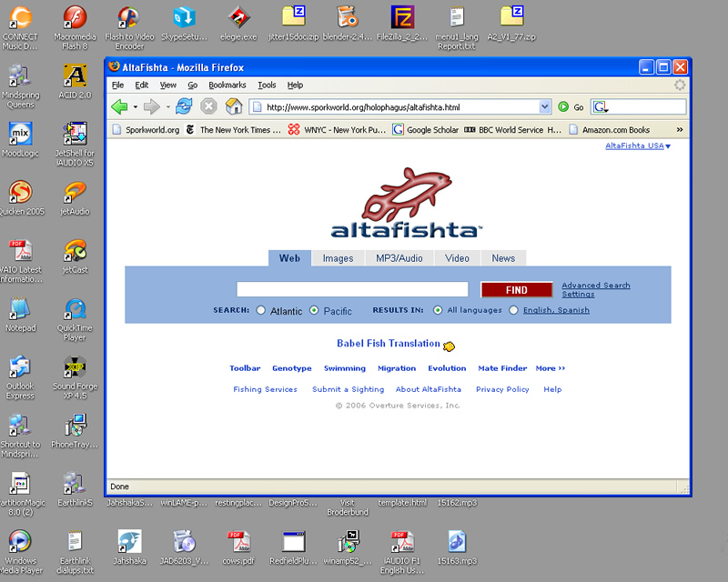728x582 pixels.
Task: Click the AltaFishta search text field
Action: pos(352,290)
